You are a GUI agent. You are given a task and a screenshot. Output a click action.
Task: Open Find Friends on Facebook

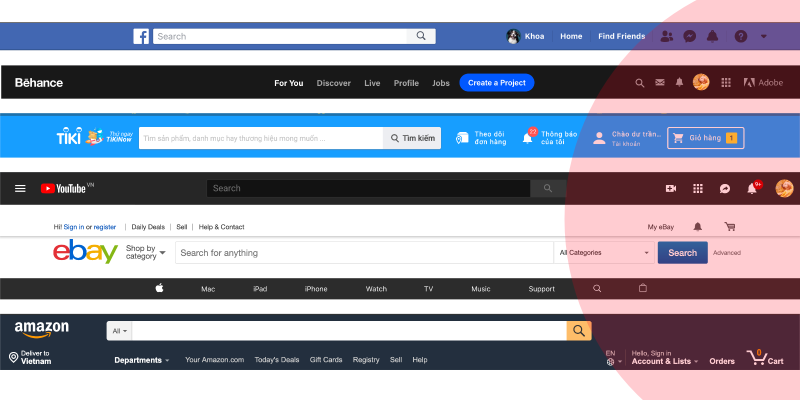(x=621, y=36)
